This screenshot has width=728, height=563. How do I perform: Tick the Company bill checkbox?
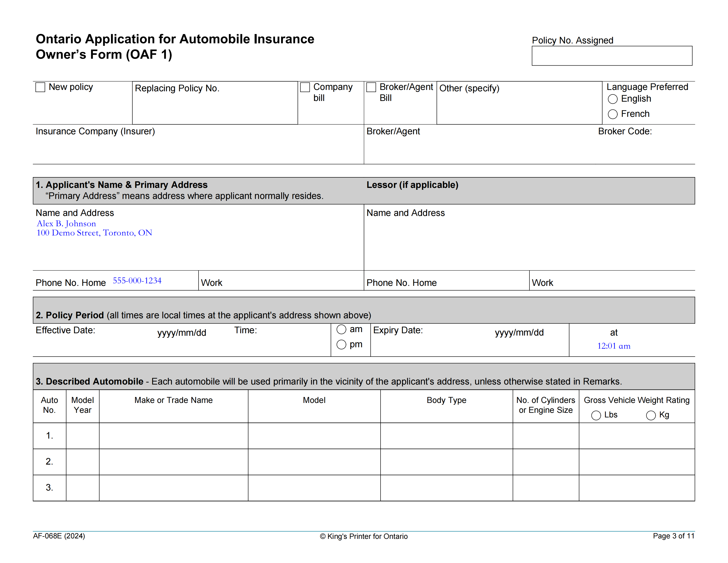click(305, 87)
